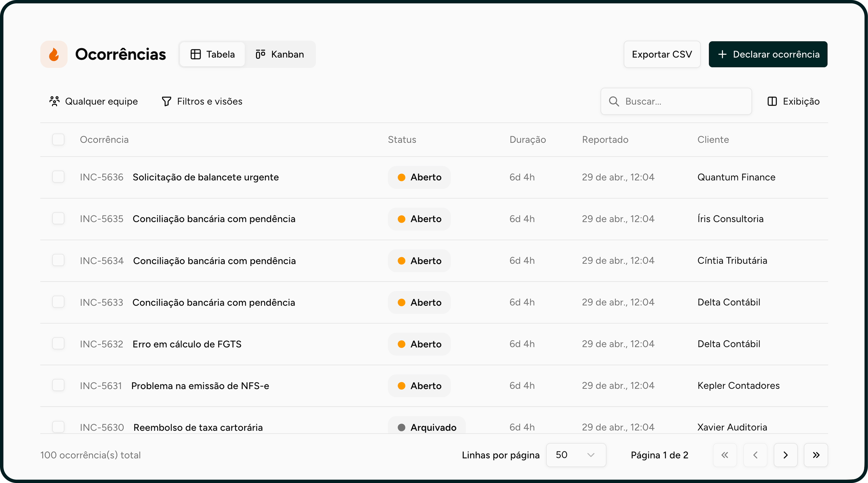Open the Qualquer equipe team filter
Image resolution: width=868 pixels, height=483 pixels.
(93, 102)
